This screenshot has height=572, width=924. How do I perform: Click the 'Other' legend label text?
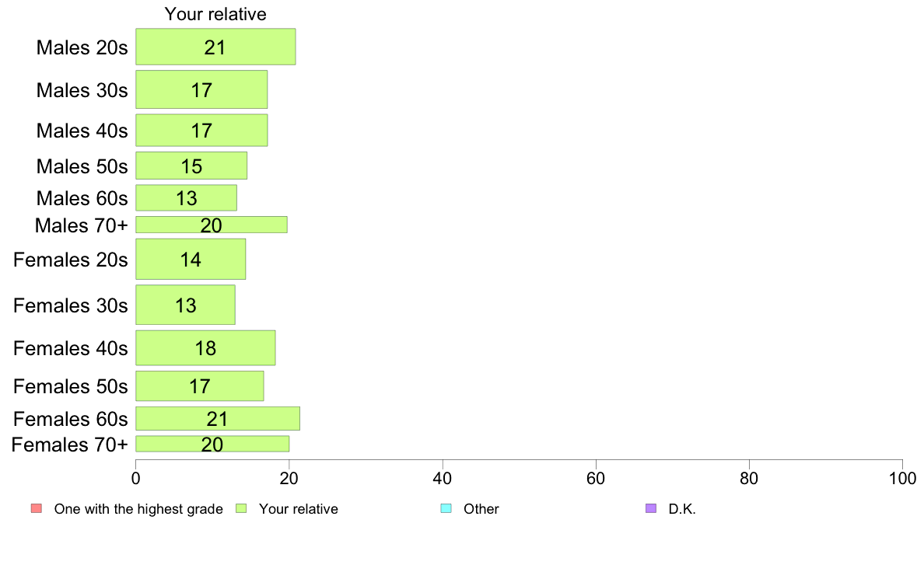tap(481, 509)
